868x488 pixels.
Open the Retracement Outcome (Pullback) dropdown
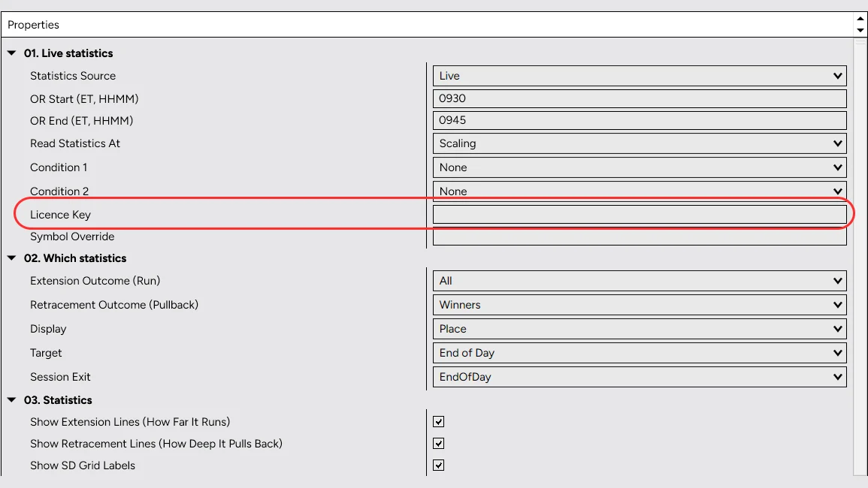[640, 305]
